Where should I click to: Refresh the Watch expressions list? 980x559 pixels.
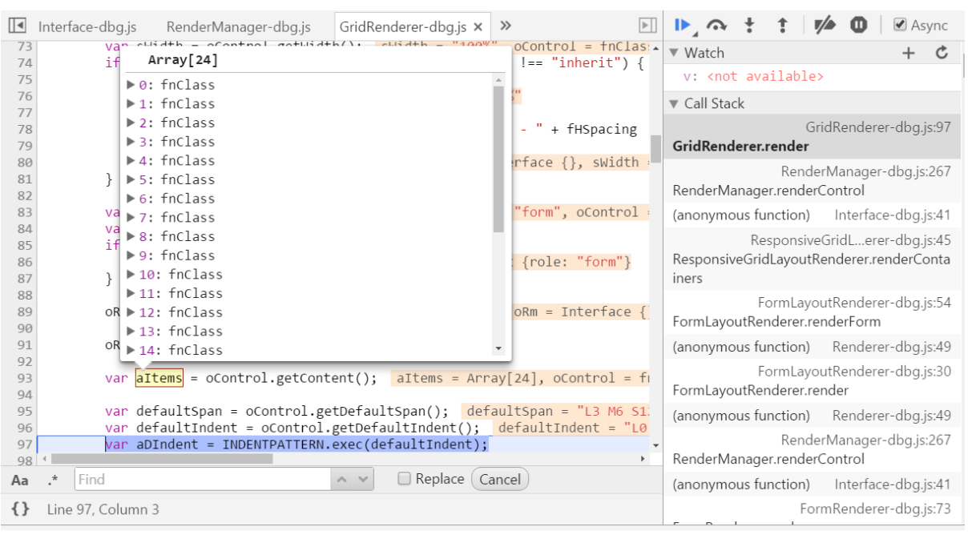pyautogui.click(x=942, y=53)
